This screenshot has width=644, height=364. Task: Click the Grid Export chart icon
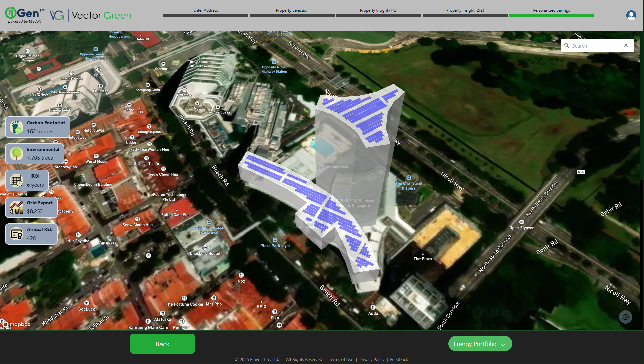click(16, 207)
